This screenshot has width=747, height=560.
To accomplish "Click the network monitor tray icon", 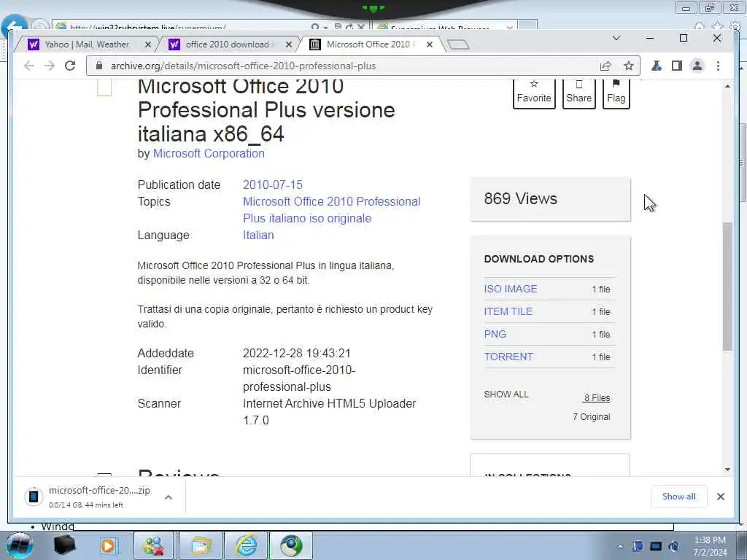I will point(656,546).
